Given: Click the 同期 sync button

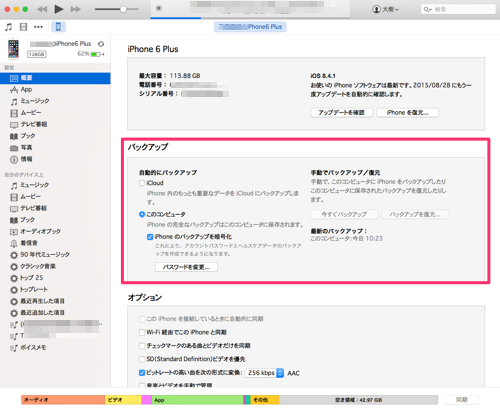Looking at the screenshot, I should coord(462,400).
